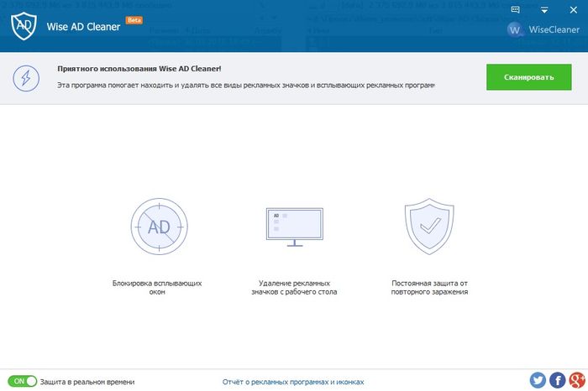The image size is (588, 391).
Task: Click the Блокировка всплывающих окон caption
Action: pyautogui.click(x=157, y=287)
